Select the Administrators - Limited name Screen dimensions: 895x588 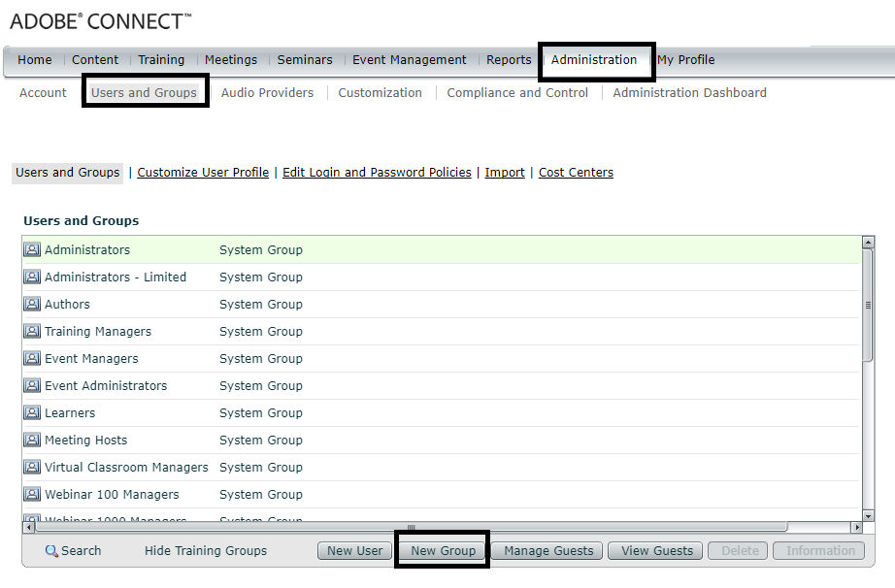pyautogui.click(x=116, y=278)
